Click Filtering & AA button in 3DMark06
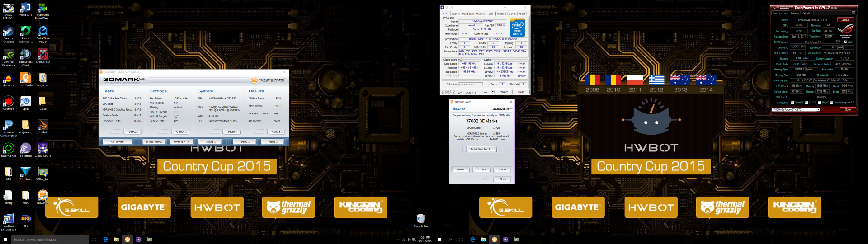Image resolution: width=868 pixels, height=244 pixels. [182, 141]
